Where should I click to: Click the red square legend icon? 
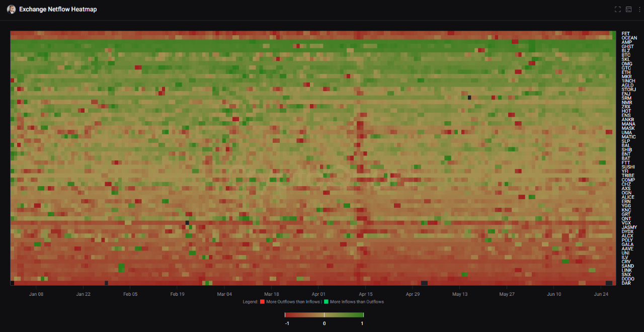pos(262,302)
